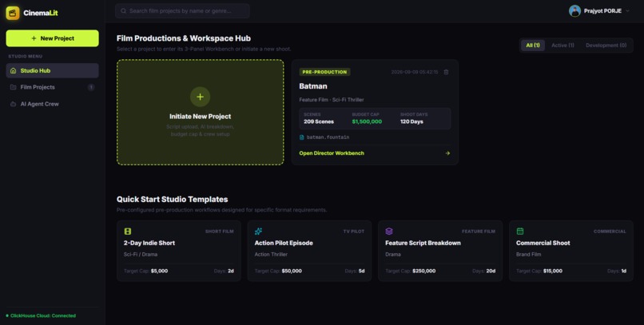This screenshot has height=325, width=644.
Task: Click the Brand Film genre text
Action: click(529, 255)
